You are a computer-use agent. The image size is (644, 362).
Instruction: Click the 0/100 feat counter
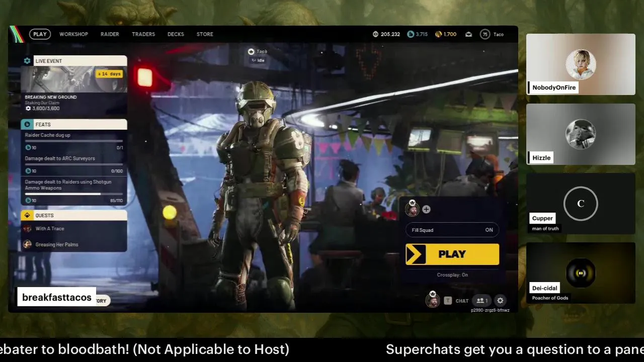(x=116, y=171)
